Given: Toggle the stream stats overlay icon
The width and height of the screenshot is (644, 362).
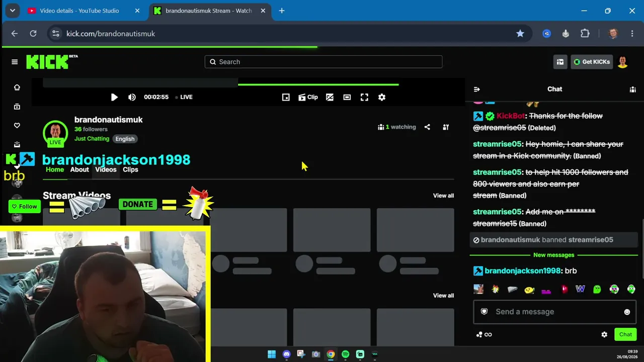Looking at the screenshot, I should pos(330,97).
